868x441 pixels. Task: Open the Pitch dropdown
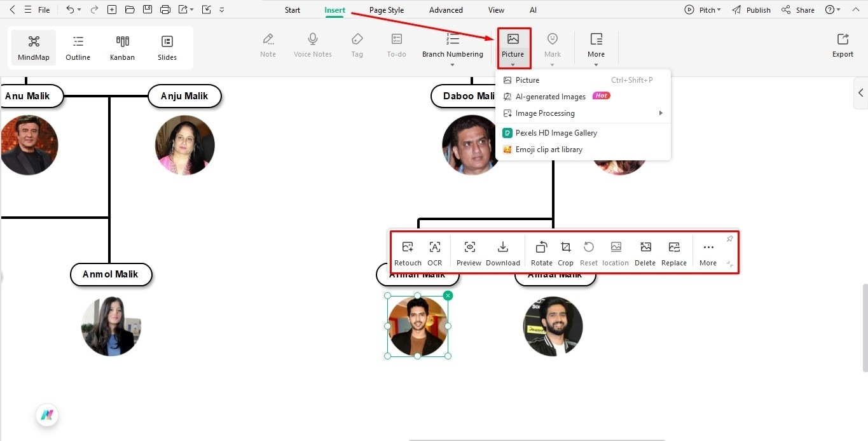702,9
